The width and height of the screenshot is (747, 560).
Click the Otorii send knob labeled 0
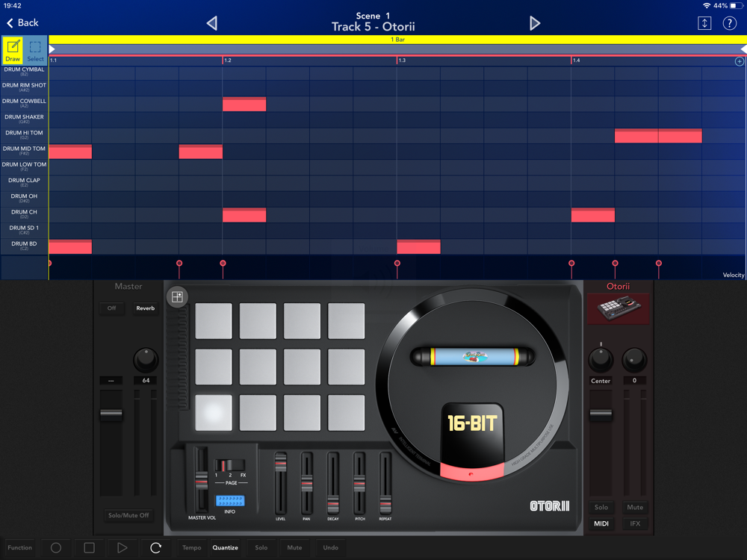(x=634, y=360)
